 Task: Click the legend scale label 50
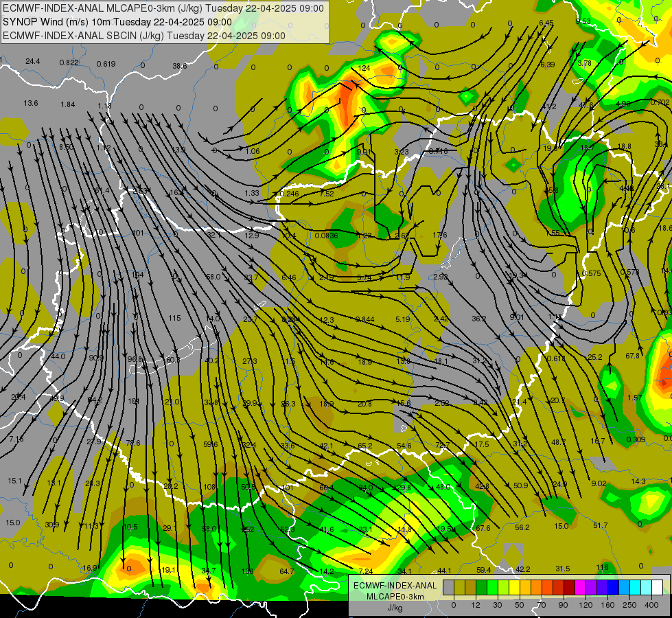point(519,605)
